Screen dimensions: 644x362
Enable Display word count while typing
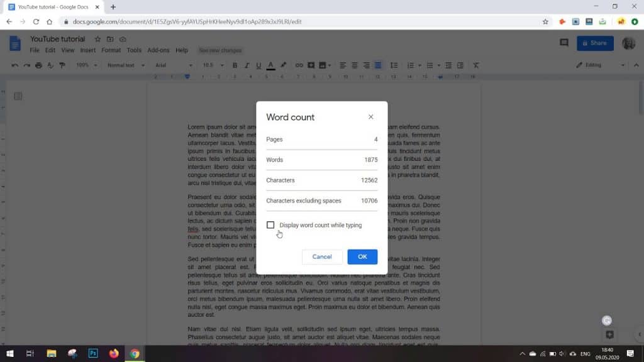pyautogui.click(x=270, y=225)
